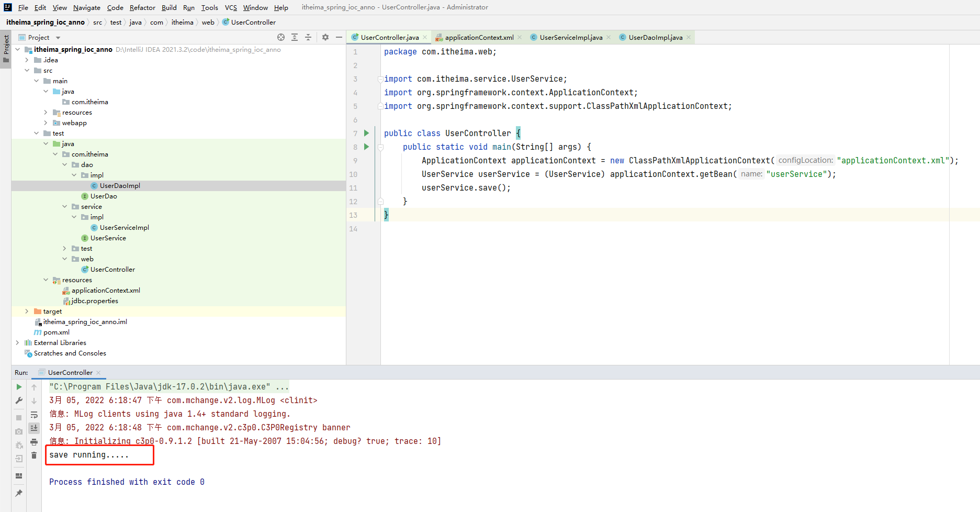Collapse the dao package

point(64,165)
